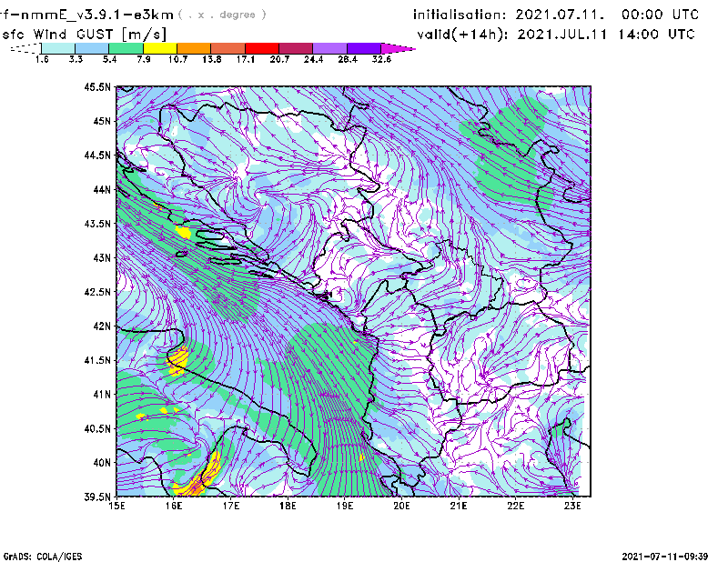Click the dashed white arrow at colorbar start
Screen dimensions: 728x562
[25, 48]
